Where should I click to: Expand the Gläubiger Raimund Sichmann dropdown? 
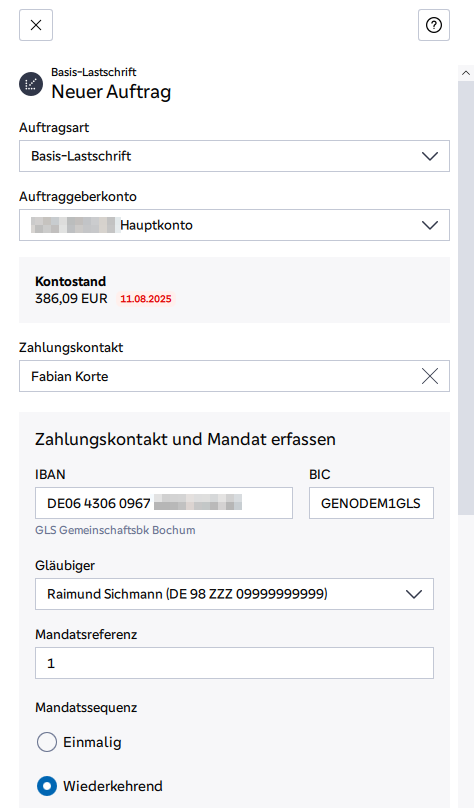pos(234,594)
